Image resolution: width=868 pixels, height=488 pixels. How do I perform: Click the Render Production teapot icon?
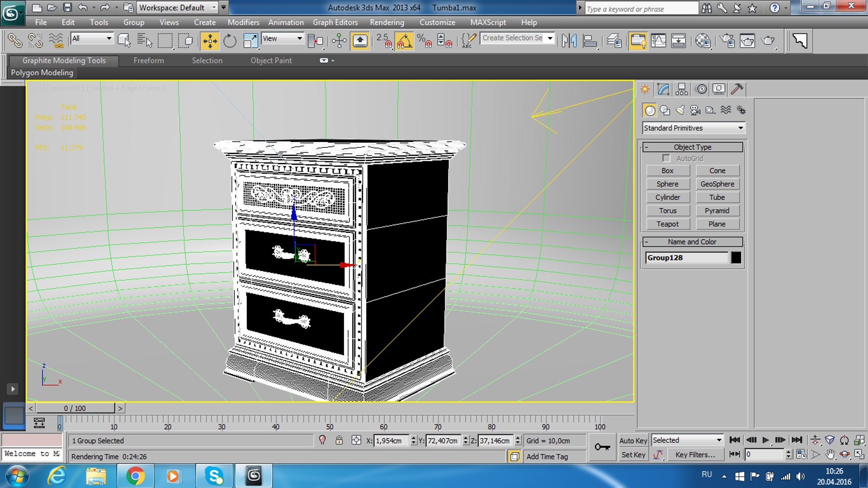768,41
